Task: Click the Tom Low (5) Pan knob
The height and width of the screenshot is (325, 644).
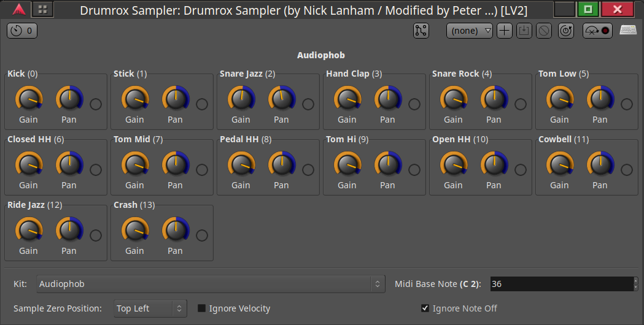Action: 600,99
